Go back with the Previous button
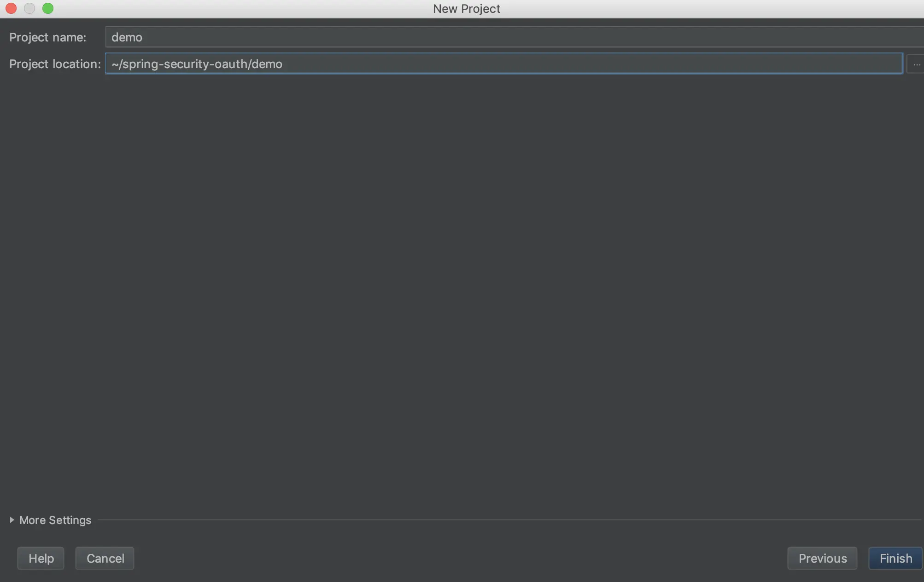Image resolution: width=924 pixels, height=582 pixels. pos(822,558)
